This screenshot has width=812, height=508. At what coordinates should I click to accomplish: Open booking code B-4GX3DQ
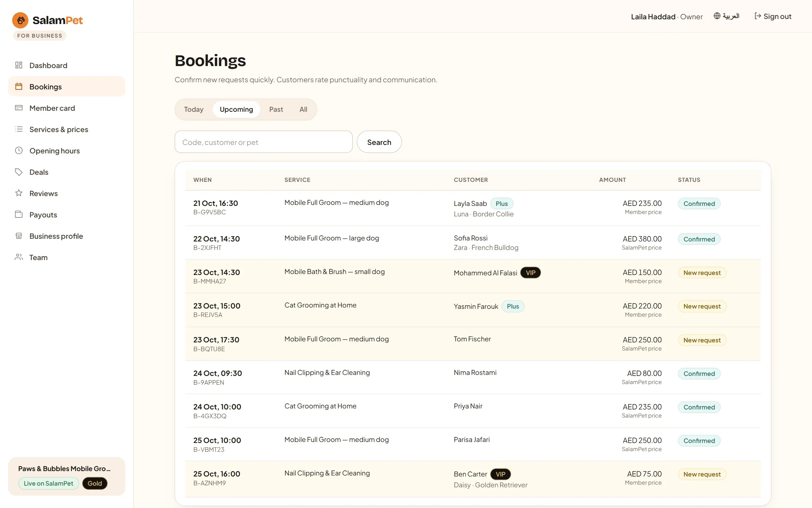210,416
